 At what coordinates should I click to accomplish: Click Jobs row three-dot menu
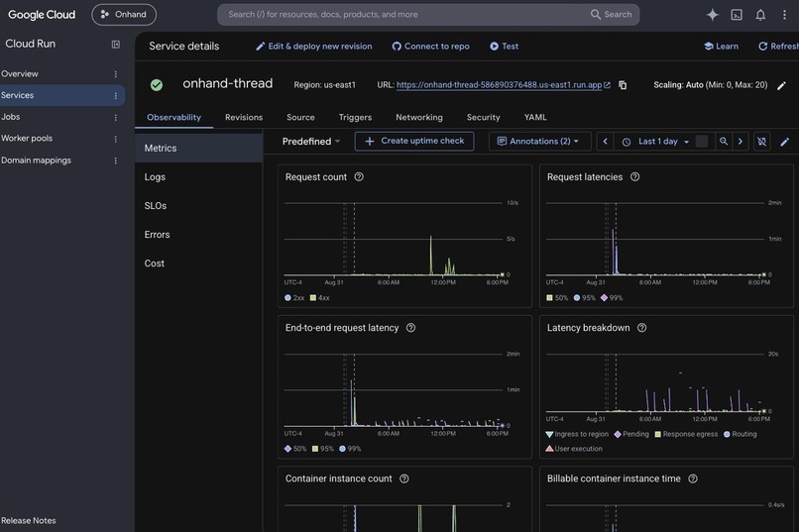point(116,118)
